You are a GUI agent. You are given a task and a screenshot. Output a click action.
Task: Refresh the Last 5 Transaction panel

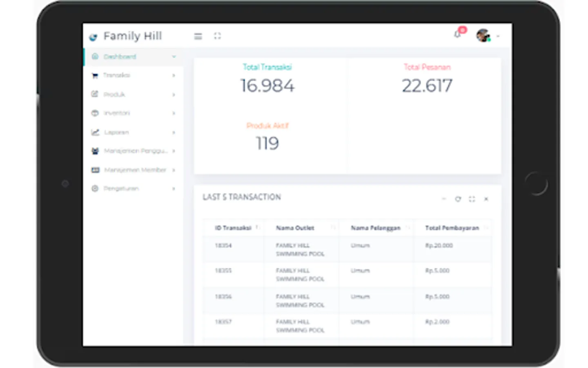[458, 199]
